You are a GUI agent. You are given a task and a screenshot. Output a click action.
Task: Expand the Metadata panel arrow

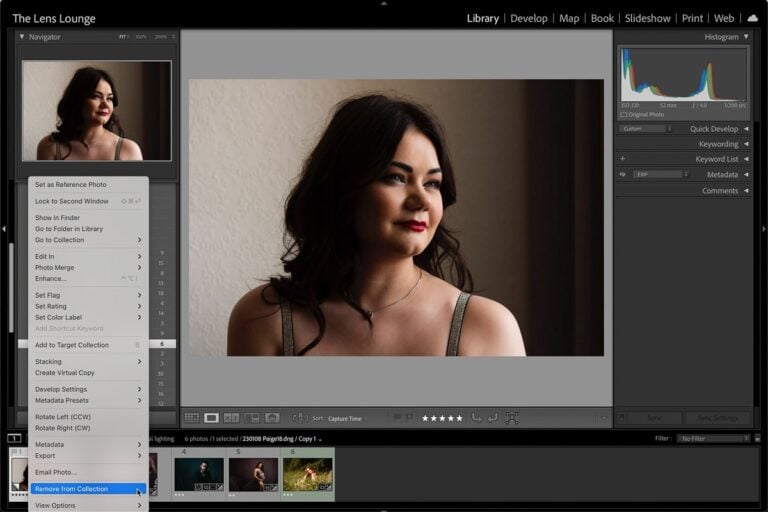[746, 174]
